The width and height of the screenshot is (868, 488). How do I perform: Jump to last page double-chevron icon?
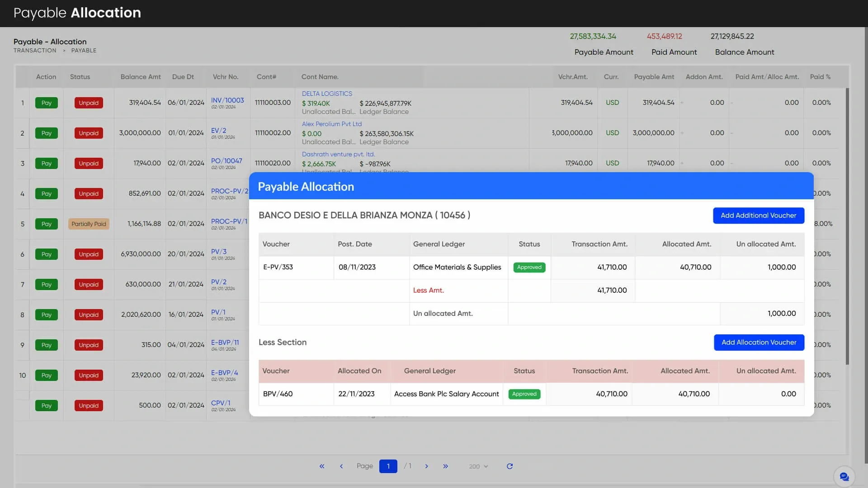[445, 466]
